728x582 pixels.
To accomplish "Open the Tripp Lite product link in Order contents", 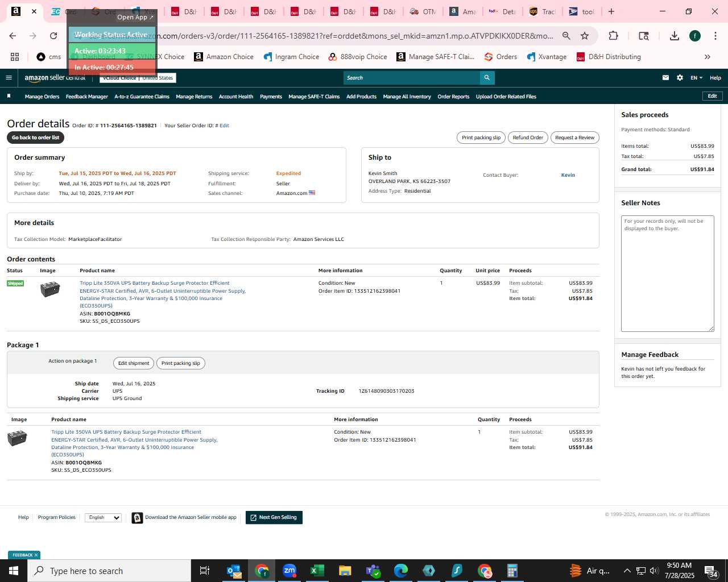I will [163, 294].
